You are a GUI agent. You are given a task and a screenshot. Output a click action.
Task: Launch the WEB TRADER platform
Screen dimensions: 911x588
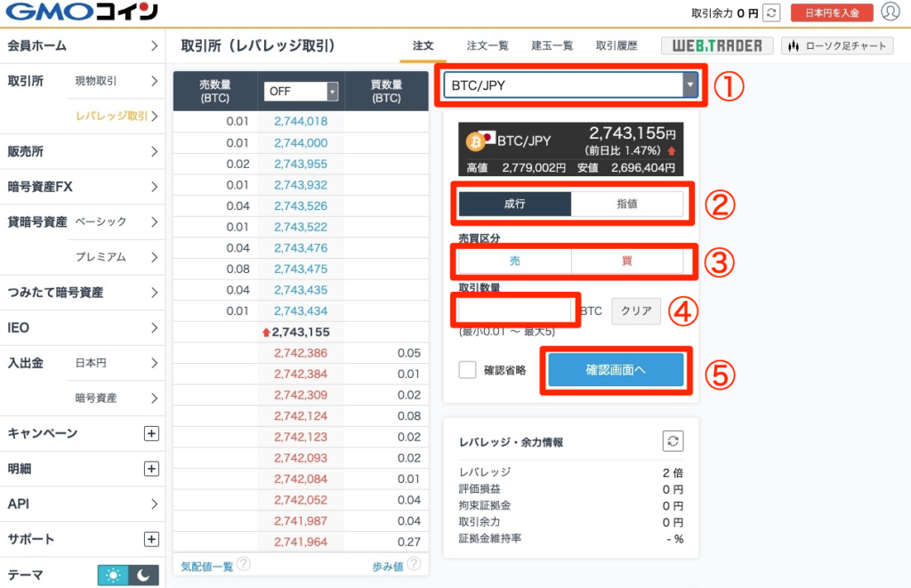coord(717,45)
